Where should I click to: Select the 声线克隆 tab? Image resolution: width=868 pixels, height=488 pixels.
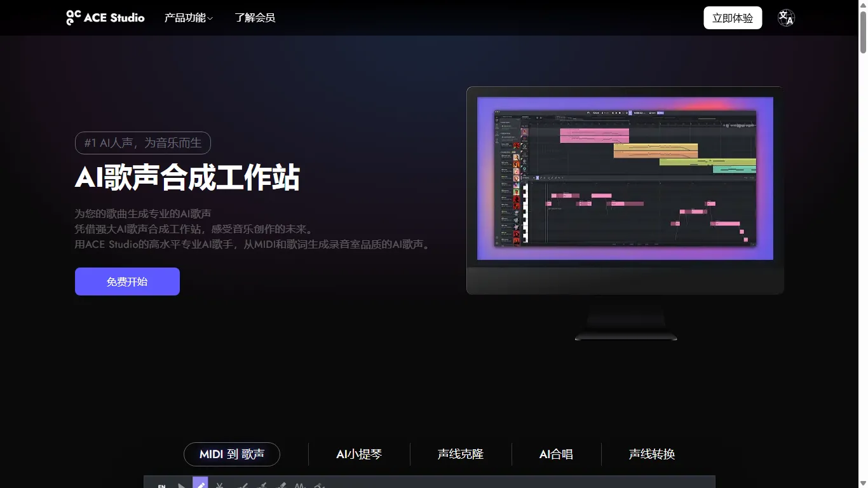[460, 454]
